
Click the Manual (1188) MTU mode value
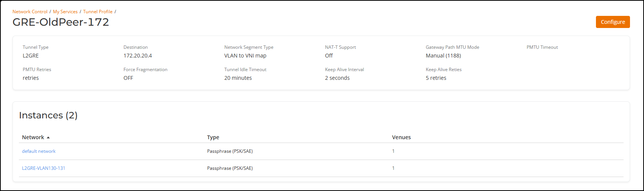click(x=443, y=56)
